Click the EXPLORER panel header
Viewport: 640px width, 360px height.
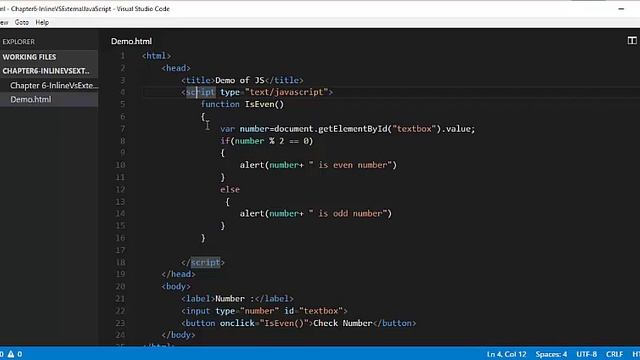click(x=18, y=42)
